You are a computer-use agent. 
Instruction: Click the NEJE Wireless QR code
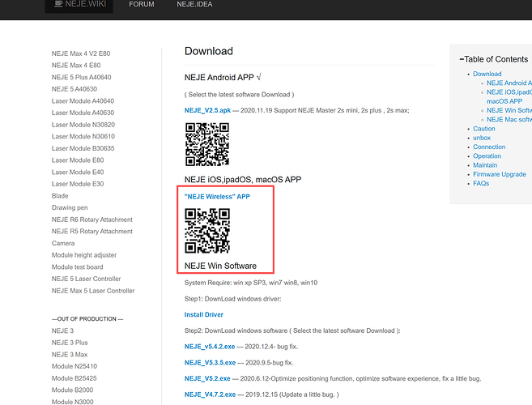click(207, 231)
